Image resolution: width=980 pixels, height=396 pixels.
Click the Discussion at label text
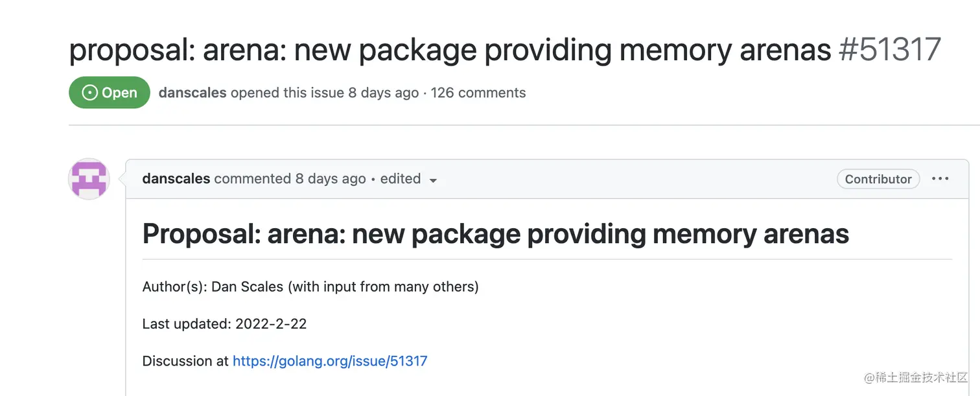click(x=186, y=361)
